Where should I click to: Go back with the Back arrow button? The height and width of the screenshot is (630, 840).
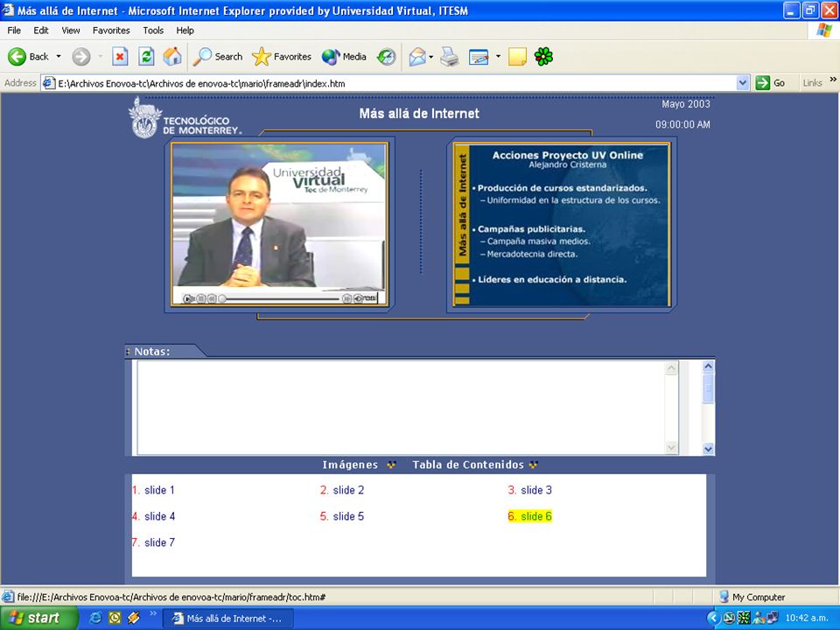[x=28, y=56]
